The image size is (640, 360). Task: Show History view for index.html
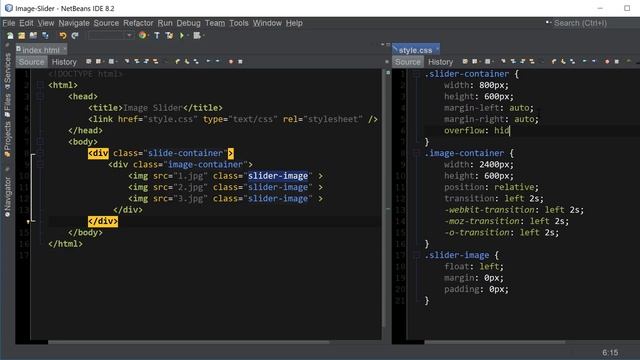click(64, 62)
